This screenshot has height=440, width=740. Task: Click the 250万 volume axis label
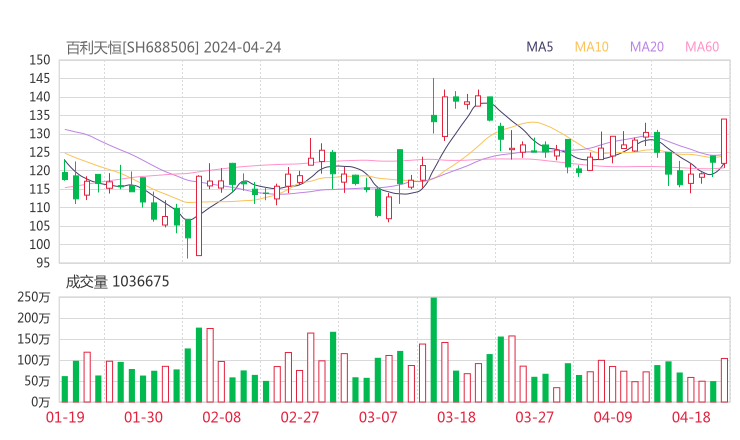click(34, 297)
